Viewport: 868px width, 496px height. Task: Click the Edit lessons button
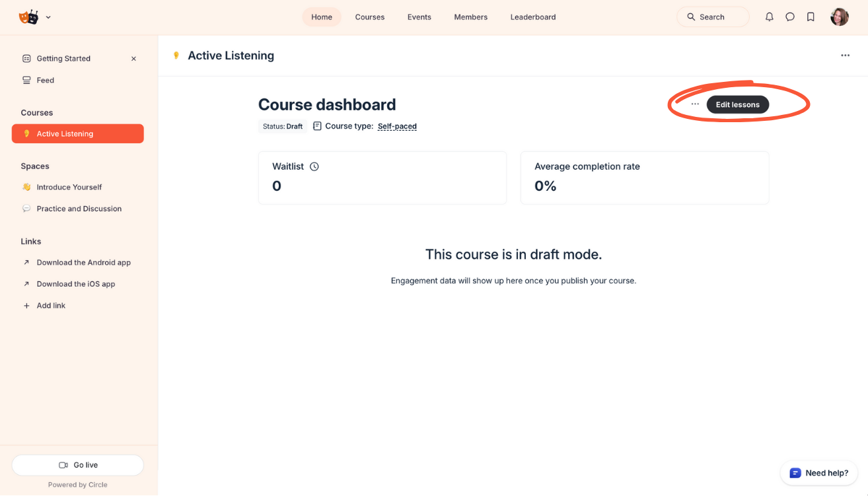pyautogui.click(x=737, y=104)
